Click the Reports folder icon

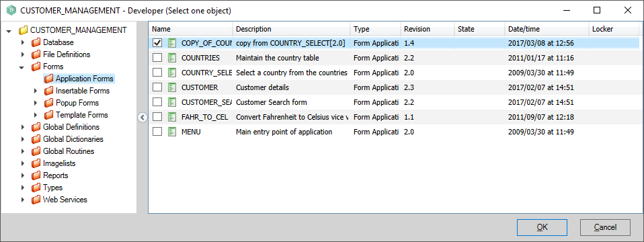36,175
